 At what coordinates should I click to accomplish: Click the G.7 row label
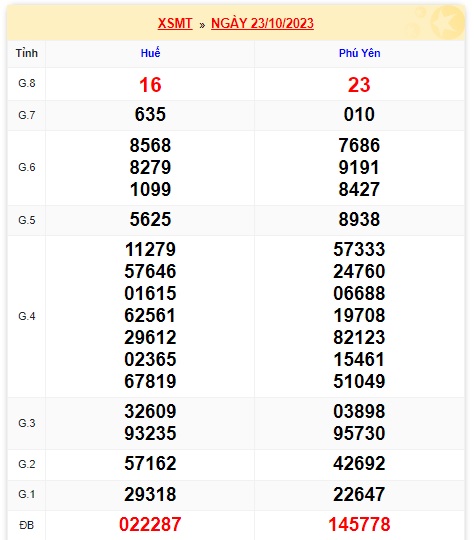(27, 115)
